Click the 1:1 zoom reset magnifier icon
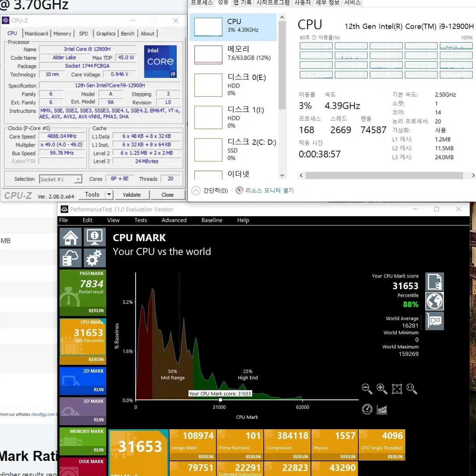This screenshot has height=476, width=476. tap(412, 389)
